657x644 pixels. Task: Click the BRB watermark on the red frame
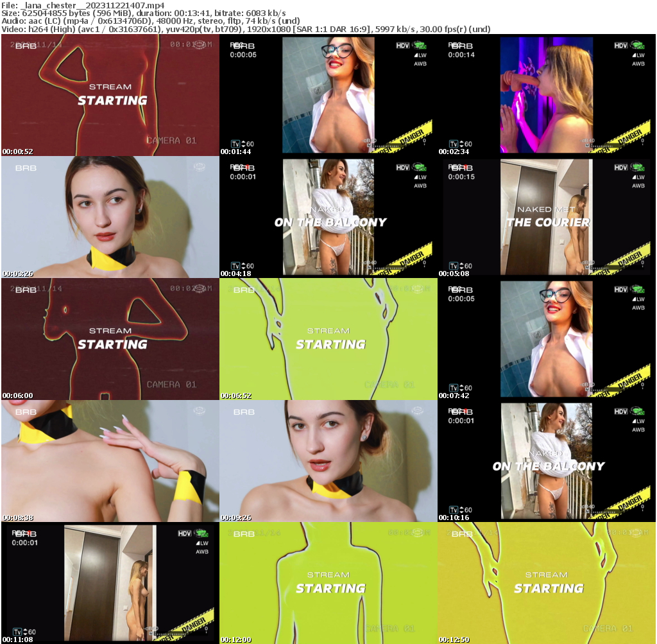click(26, 45)
